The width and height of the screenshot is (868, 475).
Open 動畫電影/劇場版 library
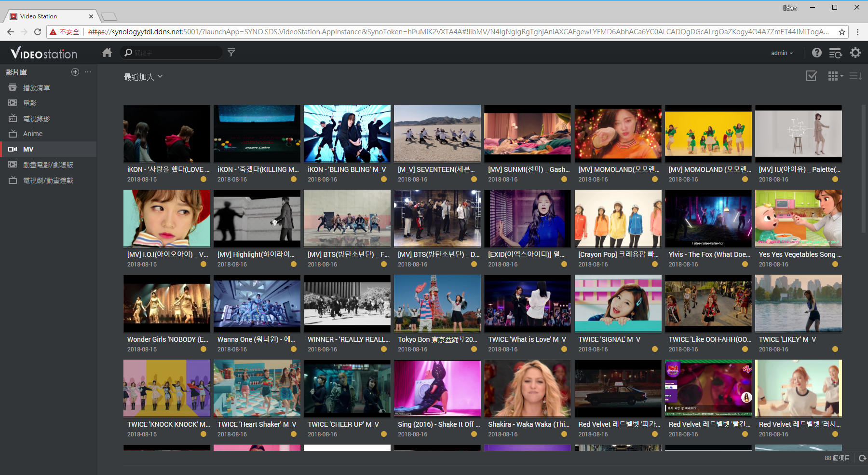coord(48,165)
